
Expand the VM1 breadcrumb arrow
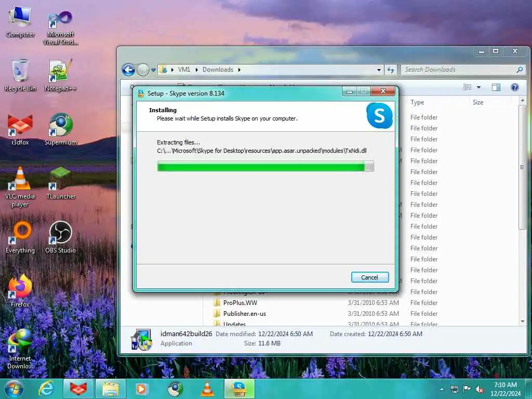pos(197,70)
